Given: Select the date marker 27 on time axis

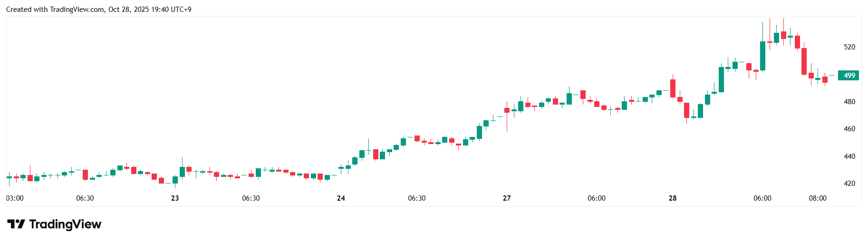Looking at the screenshot, I should (x=507, y=198).
